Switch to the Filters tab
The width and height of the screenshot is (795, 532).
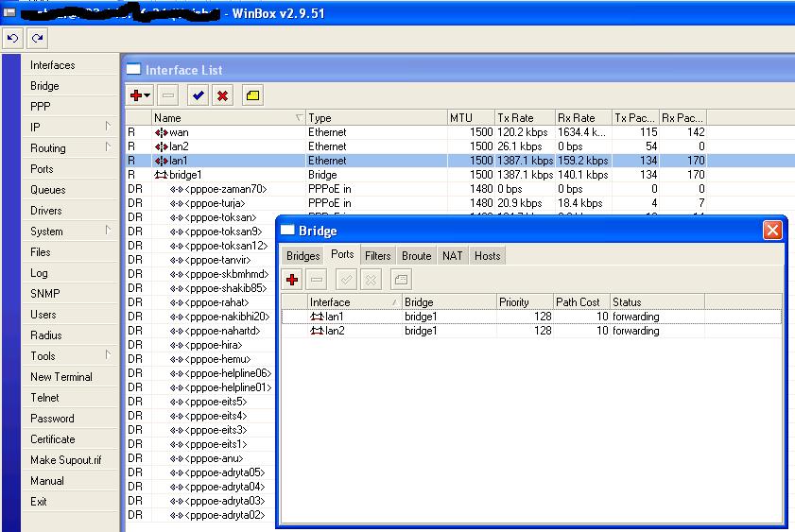pyautogui.click(x=377, y=255)
